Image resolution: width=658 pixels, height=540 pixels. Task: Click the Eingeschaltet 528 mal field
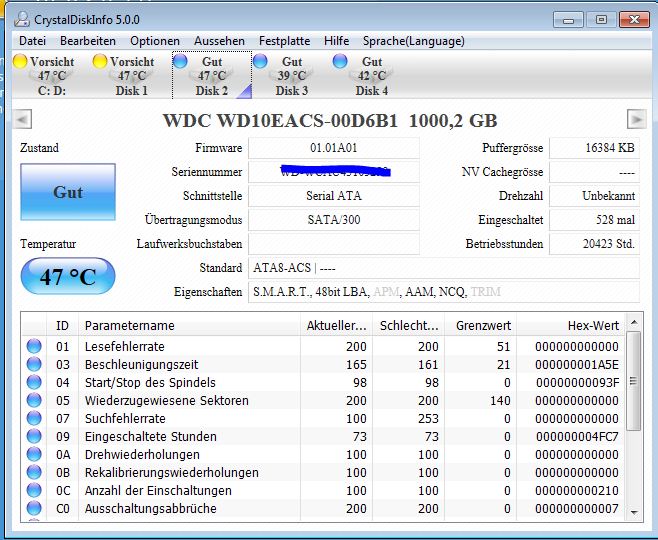click(594, 220)
